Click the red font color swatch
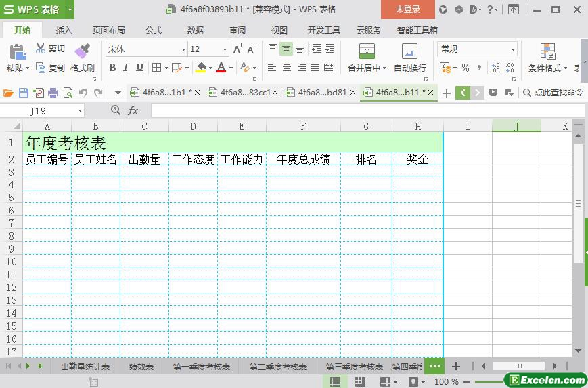The image size is (588, 388). [x=221, y=68]
